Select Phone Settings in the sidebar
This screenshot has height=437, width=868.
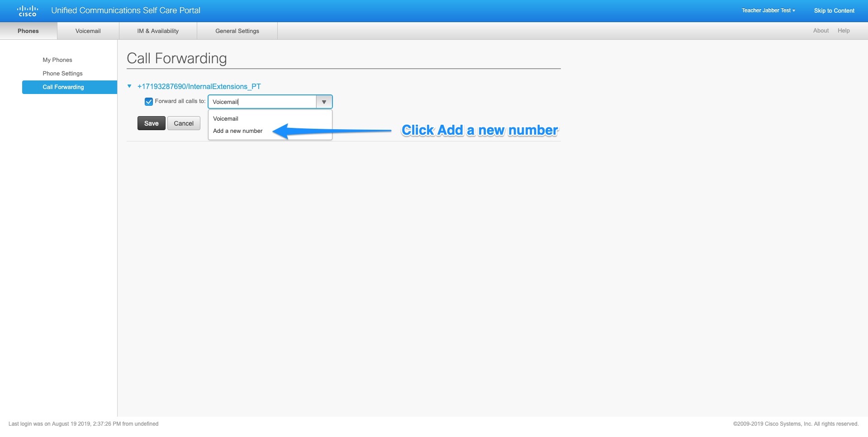click(x=62, y=73)
